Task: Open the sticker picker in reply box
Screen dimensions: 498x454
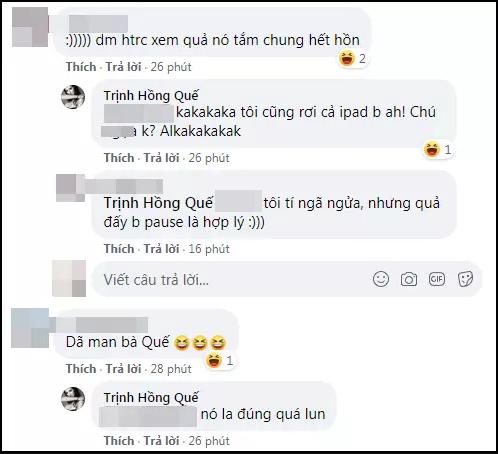Action: click(x=465, y=279)
